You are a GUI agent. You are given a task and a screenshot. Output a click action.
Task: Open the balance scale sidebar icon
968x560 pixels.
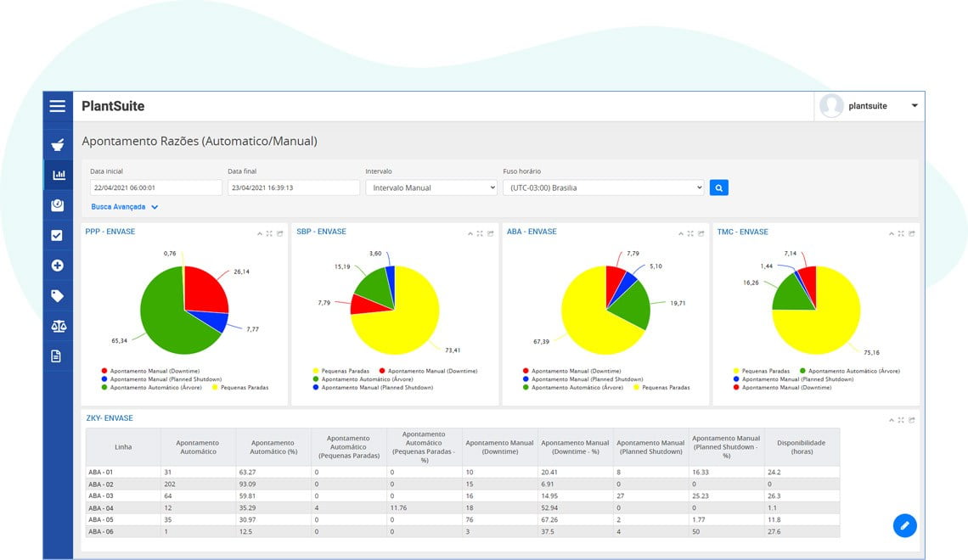pos(59,327)
